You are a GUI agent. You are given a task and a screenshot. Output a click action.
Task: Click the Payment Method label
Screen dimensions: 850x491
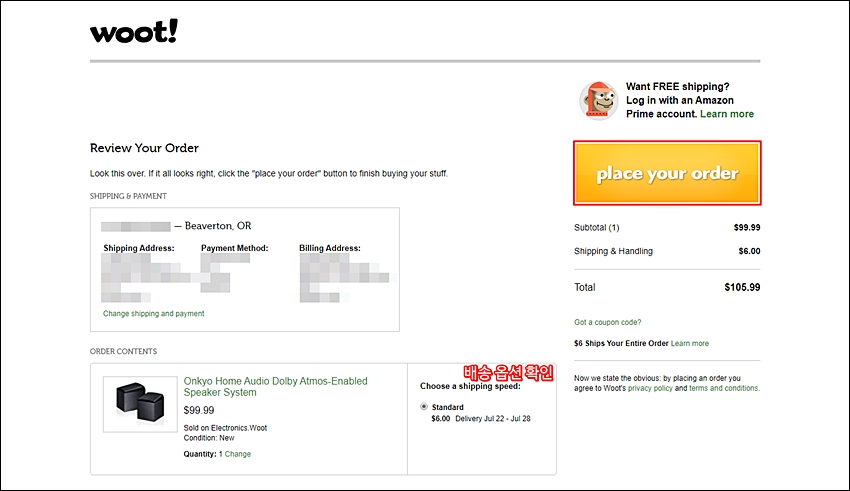tap(235, 248)
